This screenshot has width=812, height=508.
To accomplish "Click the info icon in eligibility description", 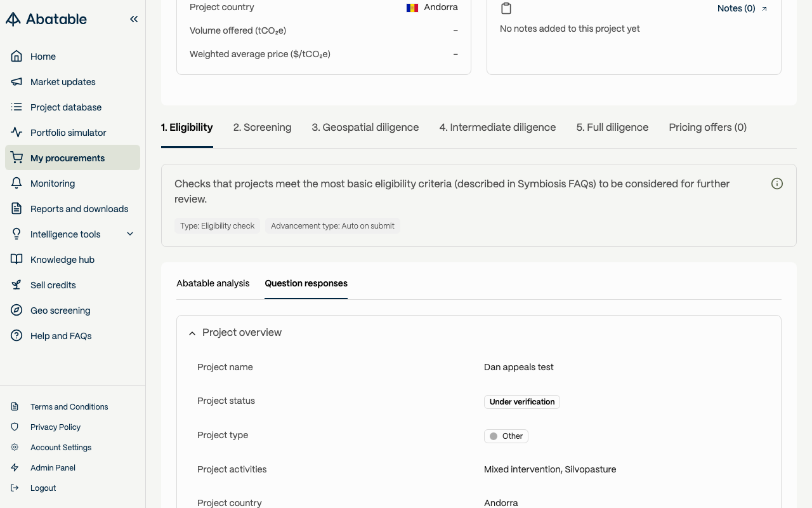I will point(776,184).
